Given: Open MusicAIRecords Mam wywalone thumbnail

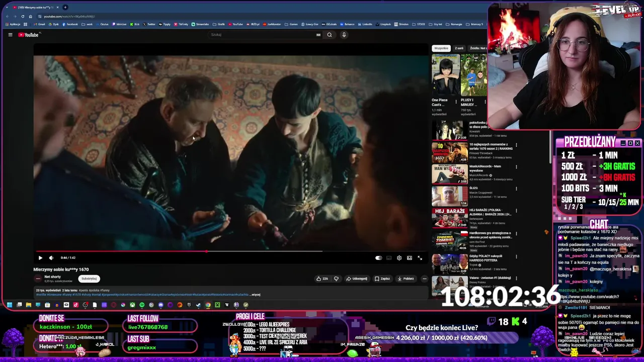Looking at the screenshot, I should [x=449, y=174].
